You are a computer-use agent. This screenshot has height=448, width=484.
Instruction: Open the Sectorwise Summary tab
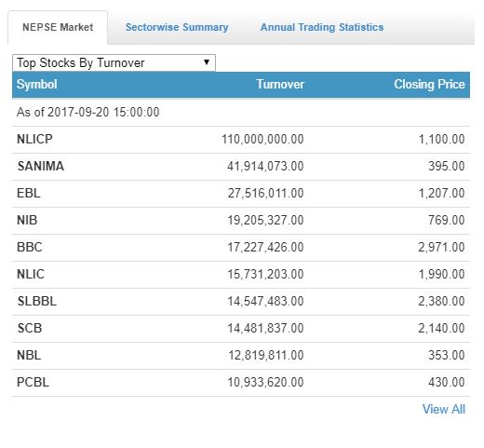point(177,27)
